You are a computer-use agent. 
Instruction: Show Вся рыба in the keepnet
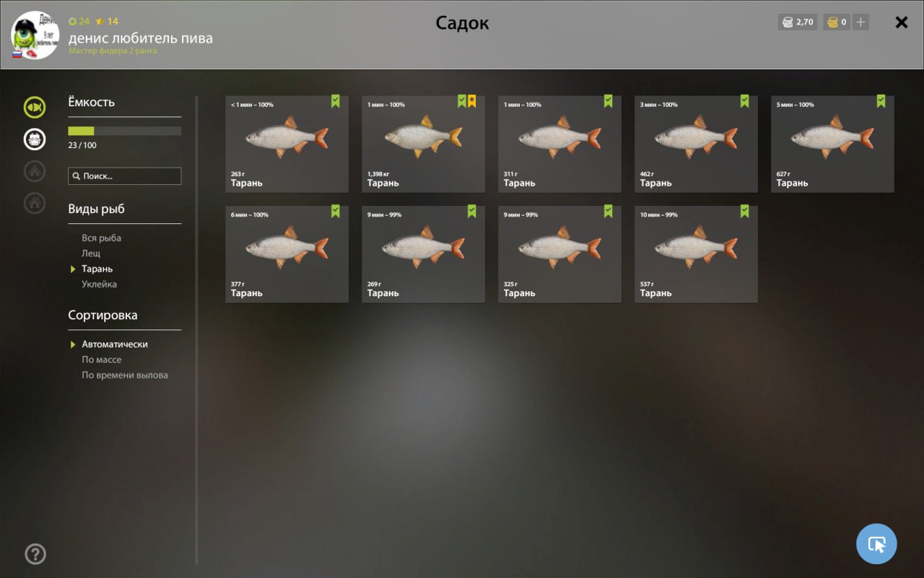coord(101,238)
